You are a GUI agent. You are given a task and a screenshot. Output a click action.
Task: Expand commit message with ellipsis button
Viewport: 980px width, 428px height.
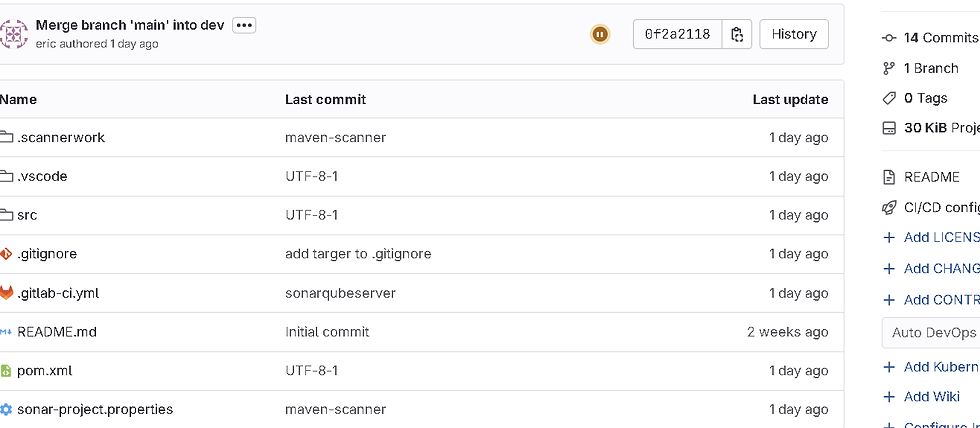244,26
